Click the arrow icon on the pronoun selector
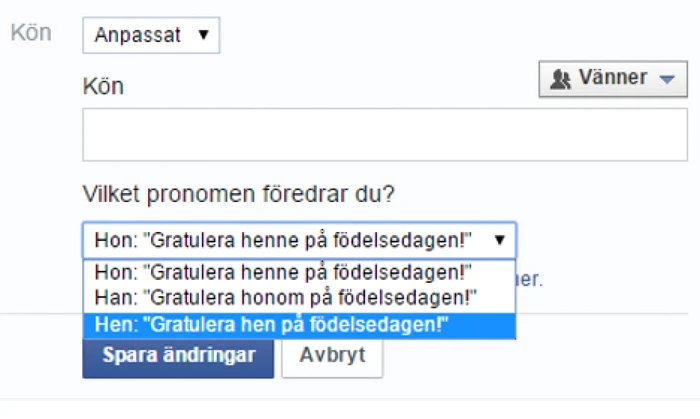 (x=500, y=240)
